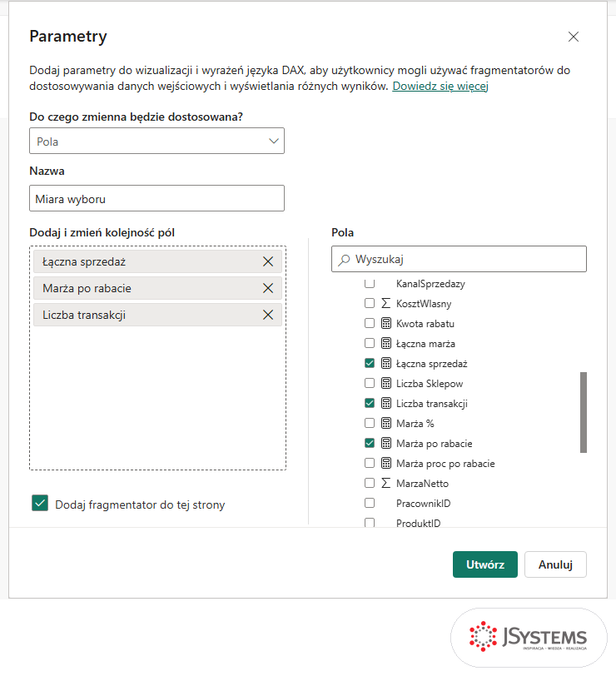Click the Utwórz button

pos(485,564)
